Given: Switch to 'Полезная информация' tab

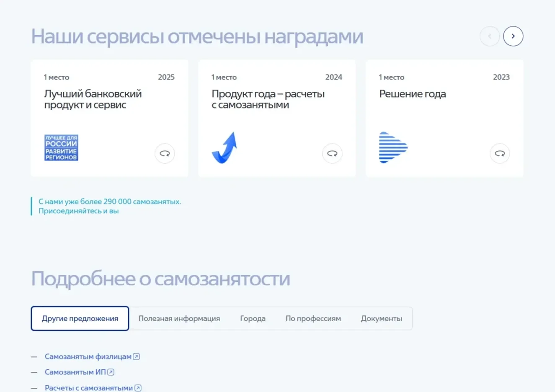Looking at the screenshot, I should click(x=179, y=318).
